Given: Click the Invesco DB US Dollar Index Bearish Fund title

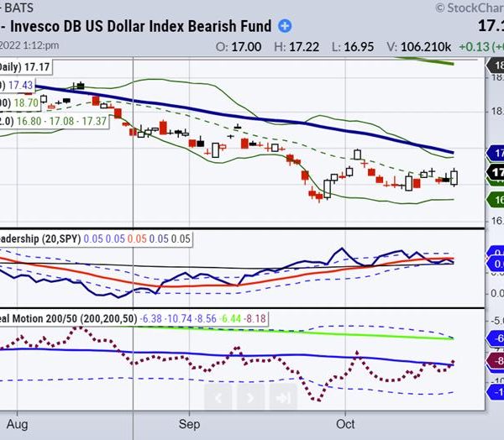Looking at the screenshot, I should 141,26.
